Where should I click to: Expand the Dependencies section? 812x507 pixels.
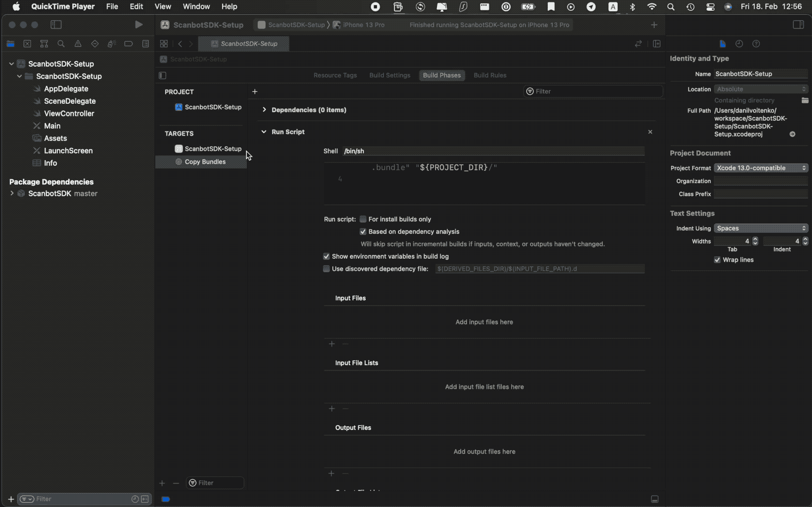264,110
